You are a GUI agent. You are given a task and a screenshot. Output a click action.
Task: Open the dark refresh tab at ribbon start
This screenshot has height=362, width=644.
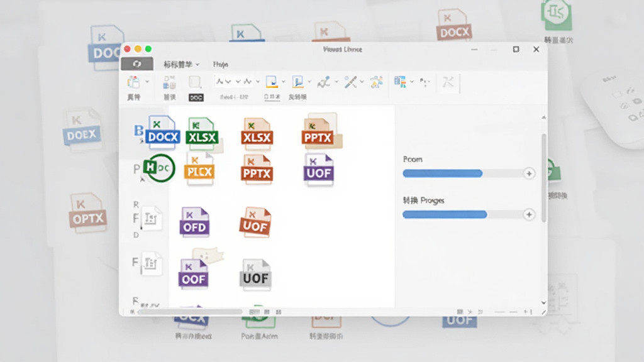click(x=137, y=64)
